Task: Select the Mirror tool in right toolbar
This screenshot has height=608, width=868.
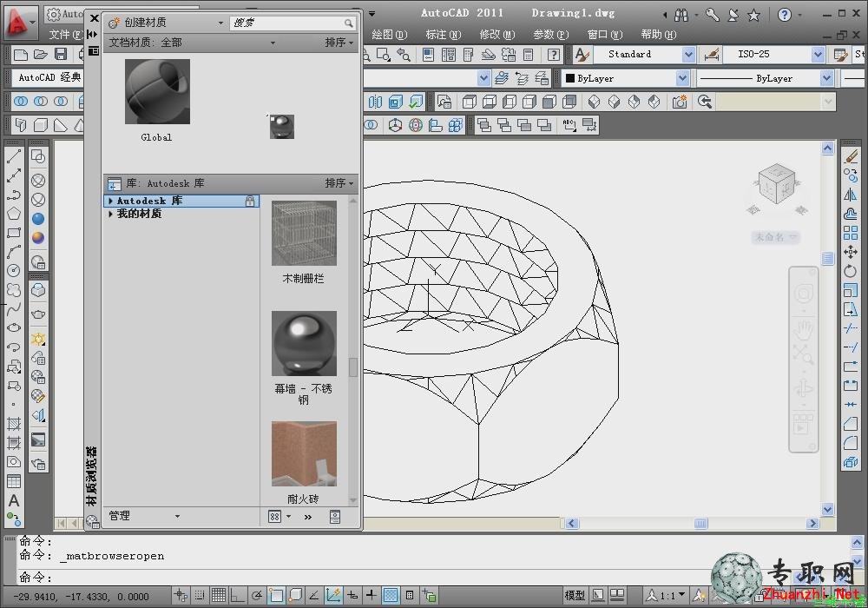Action: pos(851,195)
